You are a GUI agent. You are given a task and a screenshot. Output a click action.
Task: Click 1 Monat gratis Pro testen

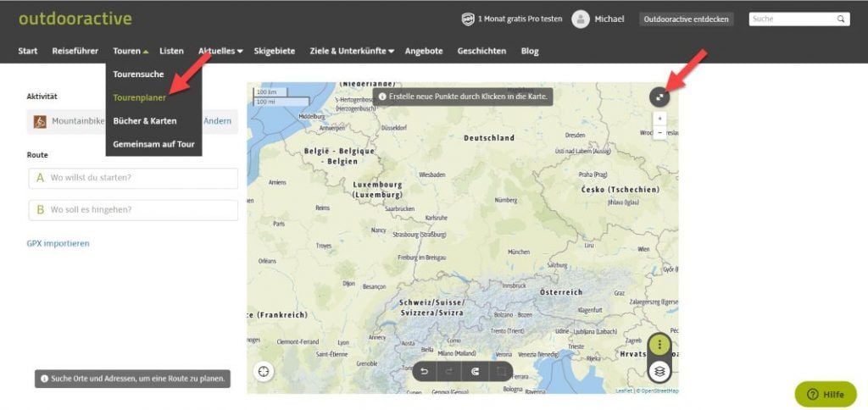(520, 19)
